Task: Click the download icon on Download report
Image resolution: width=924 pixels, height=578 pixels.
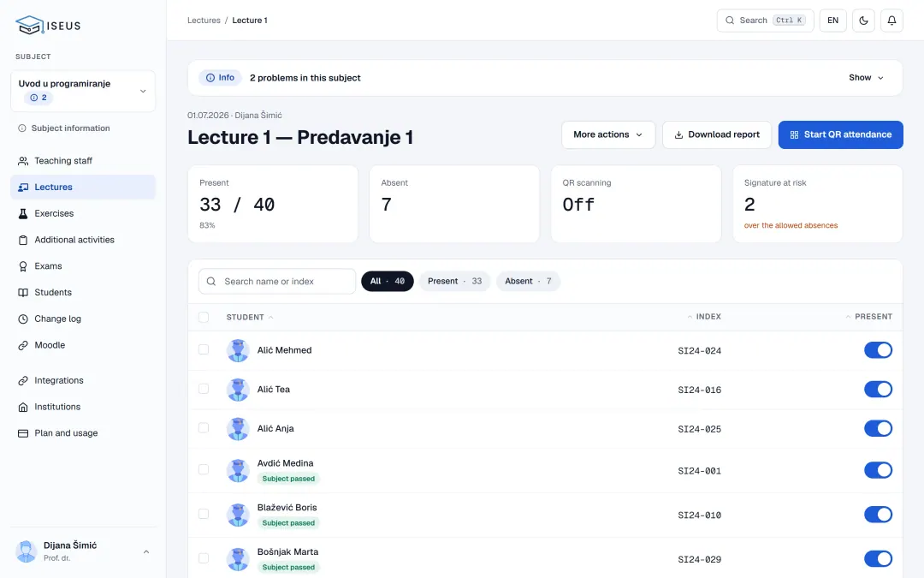Action: tap(678, 135)
